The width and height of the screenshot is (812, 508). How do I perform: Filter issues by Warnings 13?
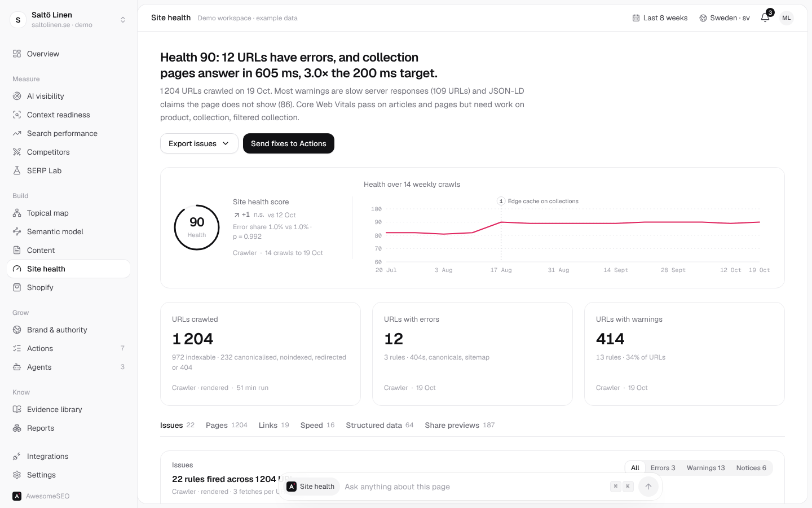point(705,468)
